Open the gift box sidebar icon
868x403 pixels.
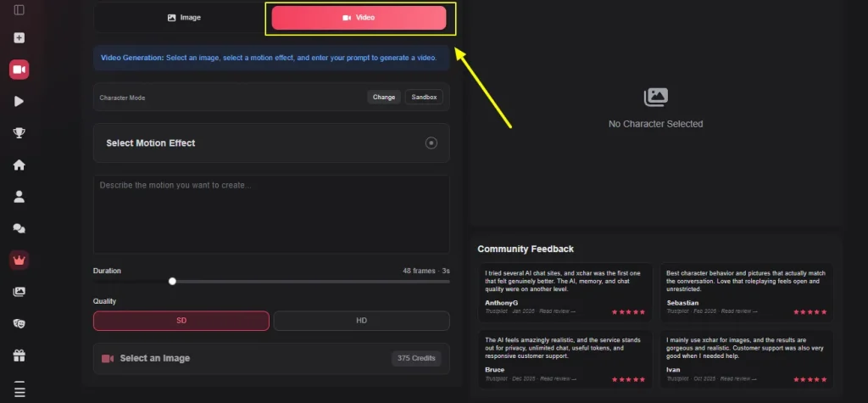[19, 355]
